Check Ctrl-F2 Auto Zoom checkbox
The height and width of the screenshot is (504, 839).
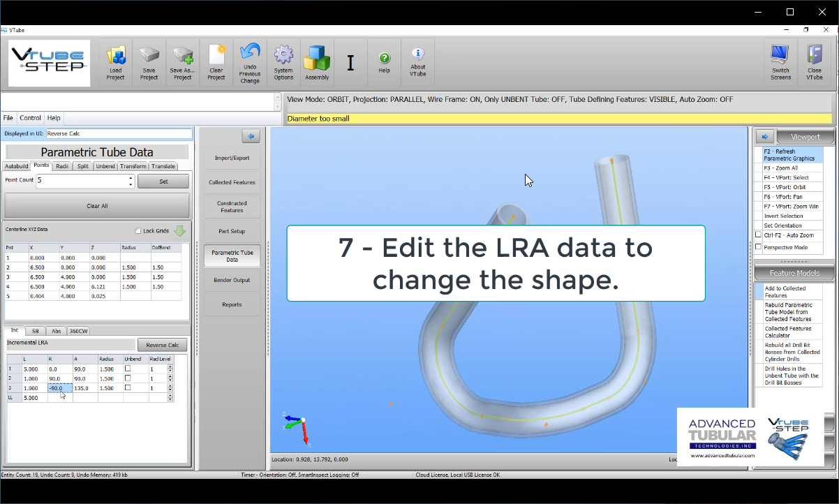[x=759, y=235]
